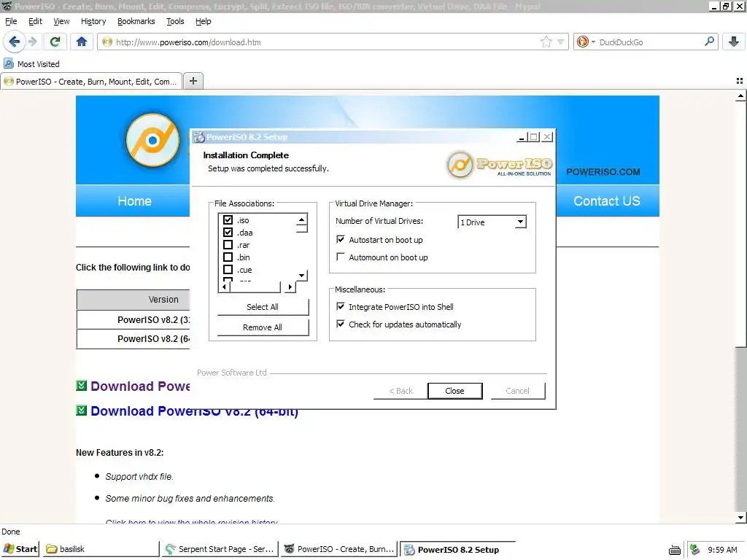The height and width of the screenshot is (560, 747).
Task: Open the DuckDuckGo search engine selector
Action: point(586,42)
